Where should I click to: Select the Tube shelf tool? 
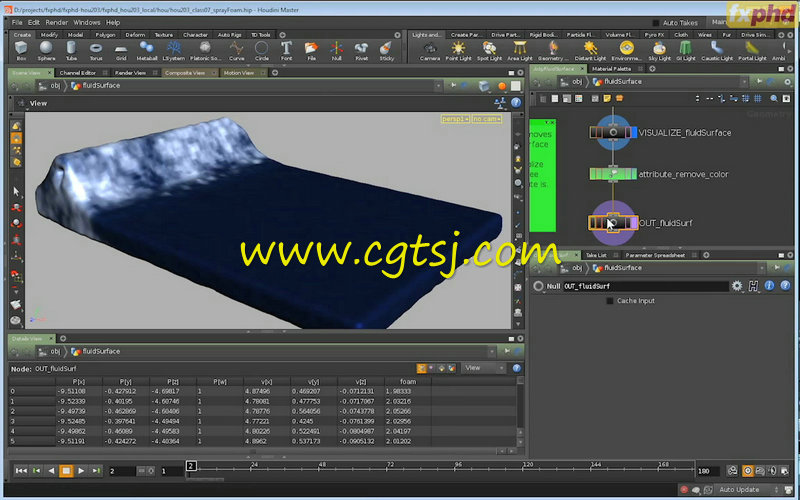pyautogui.click(x=71, y=51)
